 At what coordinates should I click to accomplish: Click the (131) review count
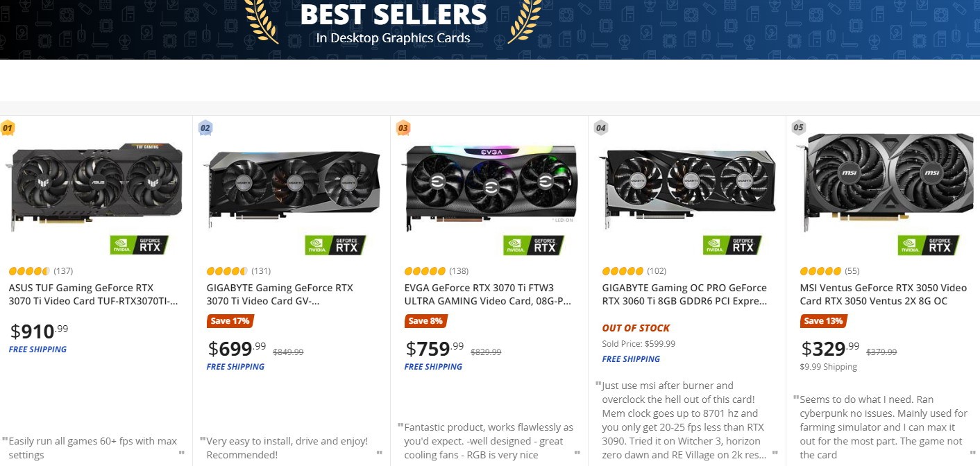point(261,271)
